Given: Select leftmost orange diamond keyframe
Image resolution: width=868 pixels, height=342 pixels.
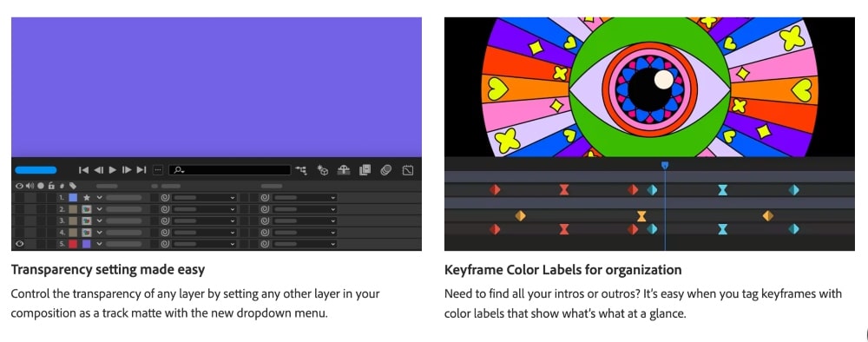Looking at the screenshot, I should 520,216.
